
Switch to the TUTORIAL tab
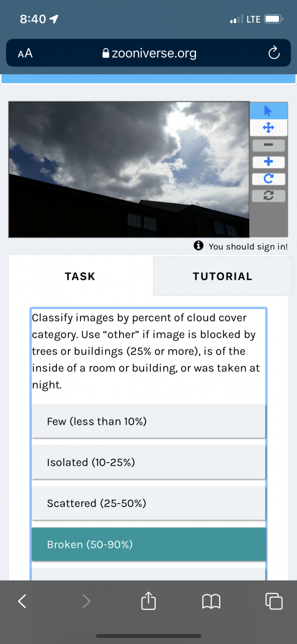pyautogui.click(x=223, y=276)
